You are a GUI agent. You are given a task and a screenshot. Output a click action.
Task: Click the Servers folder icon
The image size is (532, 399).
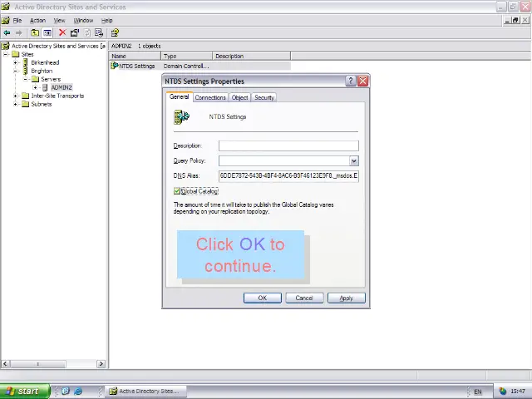tap(35, 79)
